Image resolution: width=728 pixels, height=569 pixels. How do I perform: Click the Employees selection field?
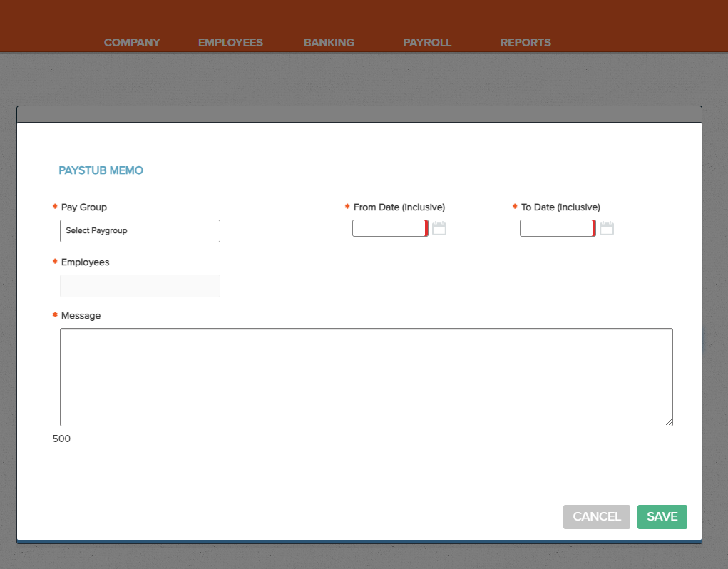pyautogui.click(x=140, y=286)
